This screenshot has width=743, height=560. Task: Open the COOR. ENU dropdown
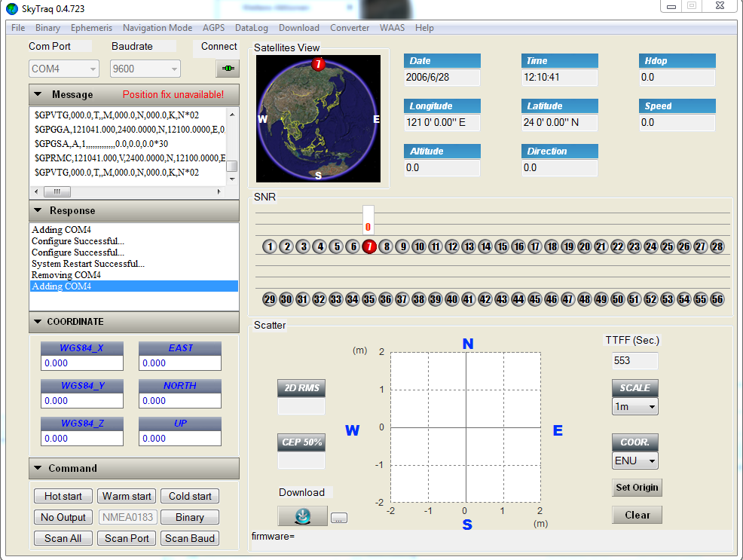(x=635, y=461)
